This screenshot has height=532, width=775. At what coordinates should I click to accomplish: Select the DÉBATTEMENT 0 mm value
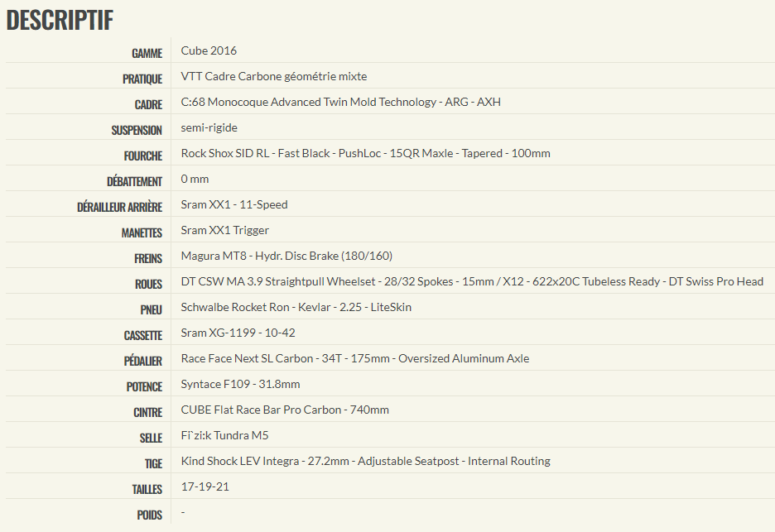click(195, 179)
